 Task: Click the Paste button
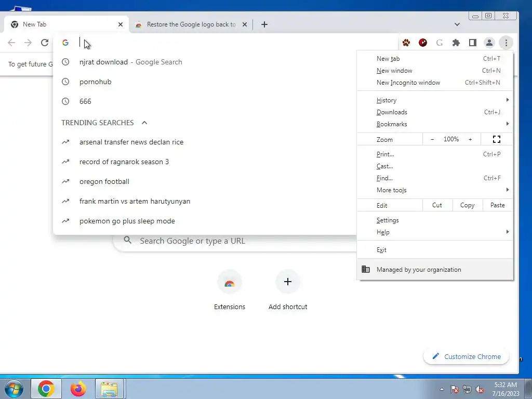[x=497, y=205]
